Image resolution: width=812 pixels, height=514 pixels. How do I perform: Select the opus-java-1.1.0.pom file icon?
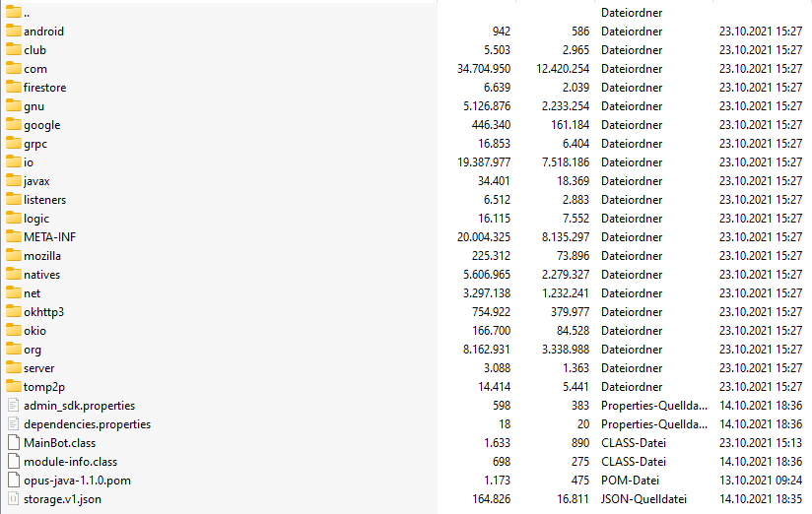coord(14,481)
